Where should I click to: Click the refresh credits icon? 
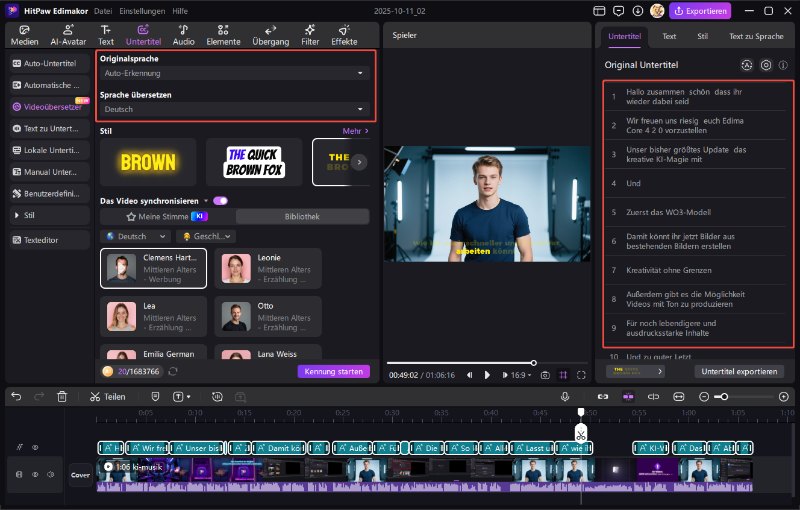click(x=173, y=371)
